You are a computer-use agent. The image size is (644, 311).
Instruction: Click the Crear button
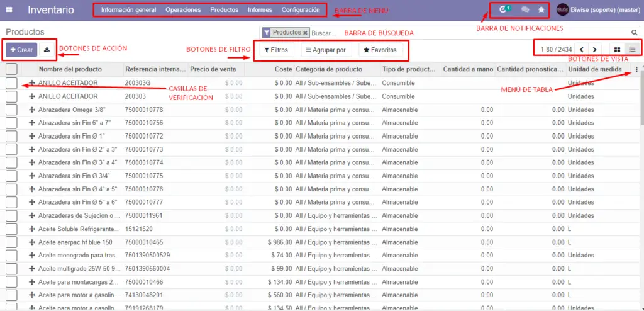[22, 50]
